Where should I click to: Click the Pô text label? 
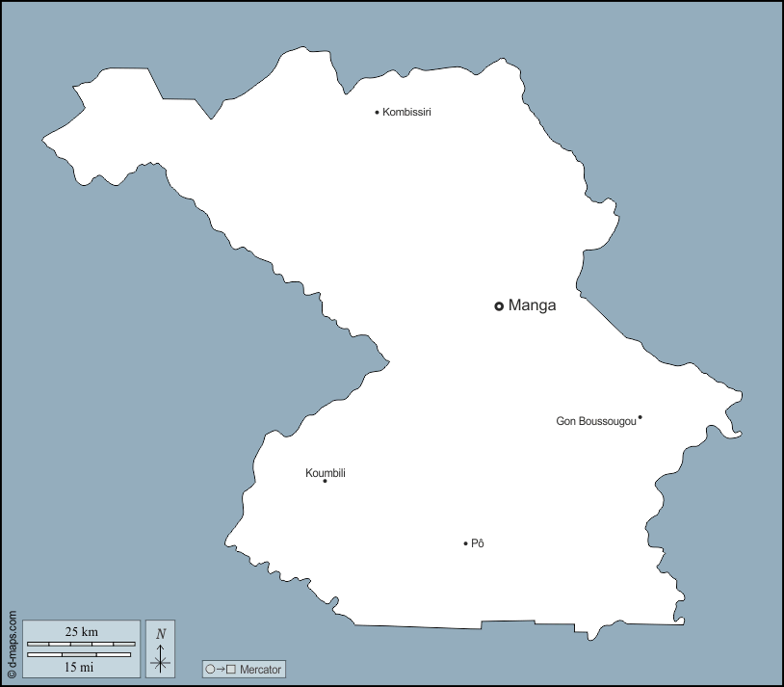click(x=478, y=543)
